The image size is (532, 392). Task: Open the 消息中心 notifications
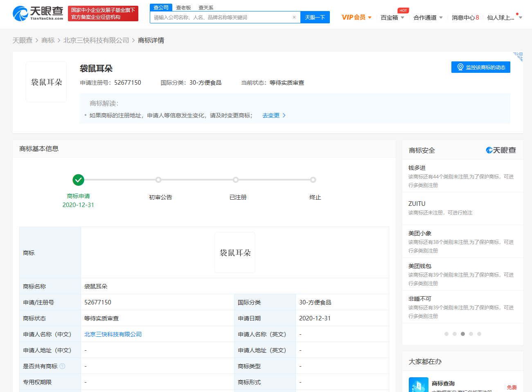pyautogui.click(x=465, y=18)
